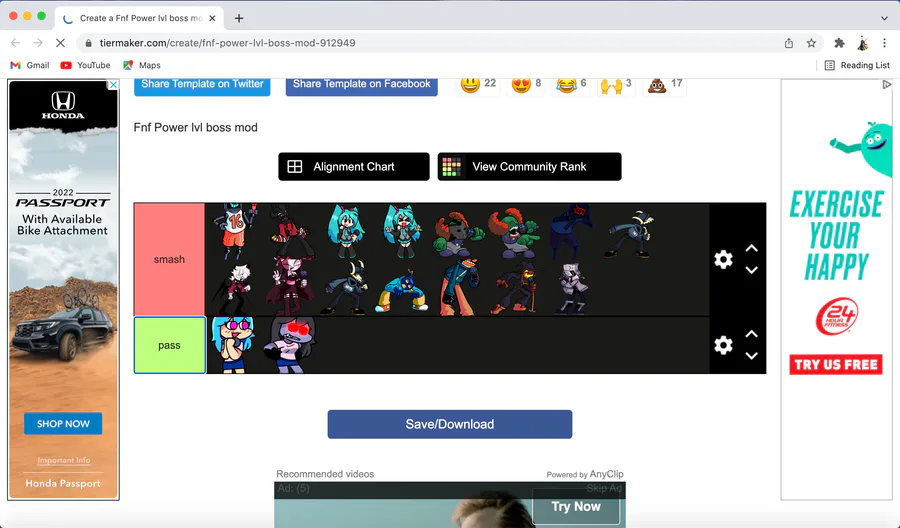Select the Whitty bomb-head character
Screen dimensions: 900x528
(457, 288)
